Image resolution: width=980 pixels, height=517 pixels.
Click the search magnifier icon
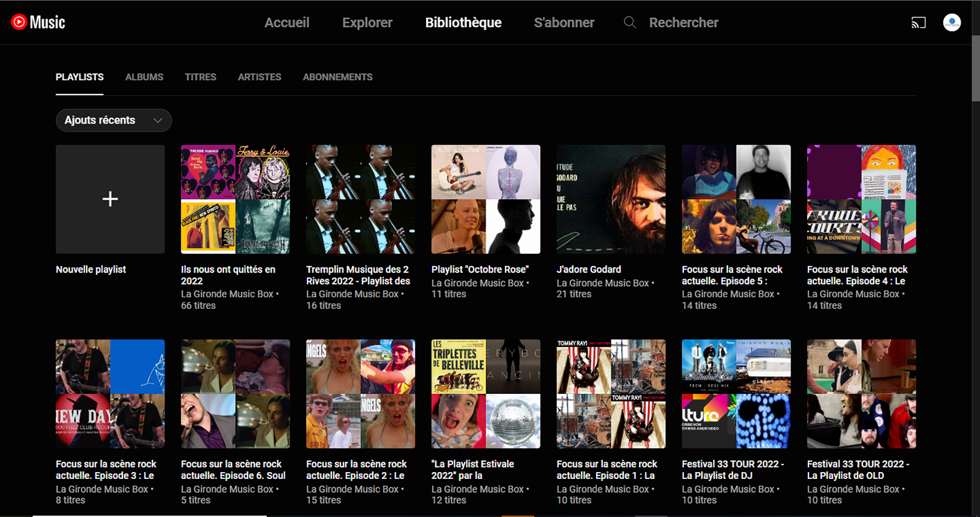(629, 23)
